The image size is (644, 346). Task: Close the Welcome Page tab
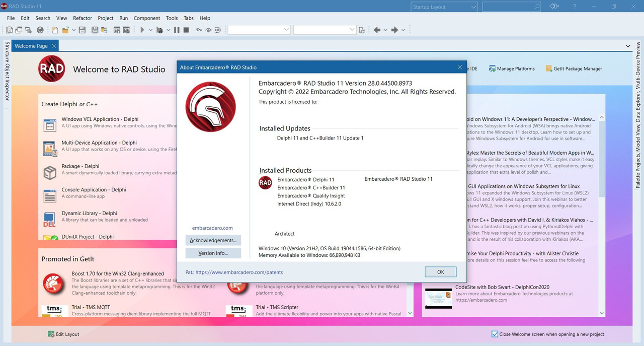[x=54, y=46]
